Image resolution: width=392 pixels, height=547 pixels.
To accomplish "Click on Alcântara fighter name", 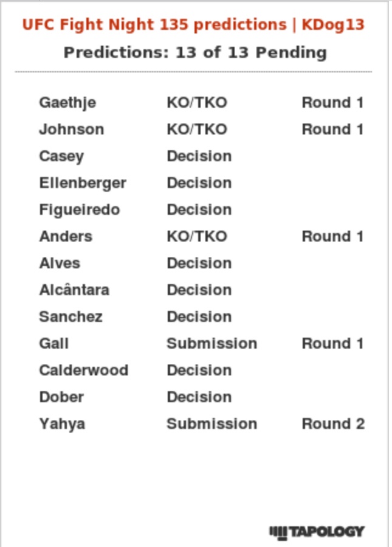I will point(74,290).
